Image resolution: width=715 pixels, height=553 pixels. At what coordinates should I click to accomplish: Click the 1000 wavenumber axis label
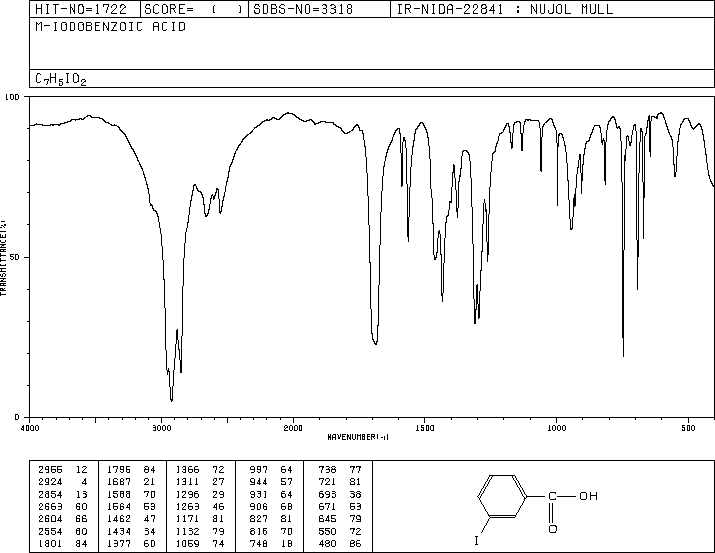tap(556, 428)
